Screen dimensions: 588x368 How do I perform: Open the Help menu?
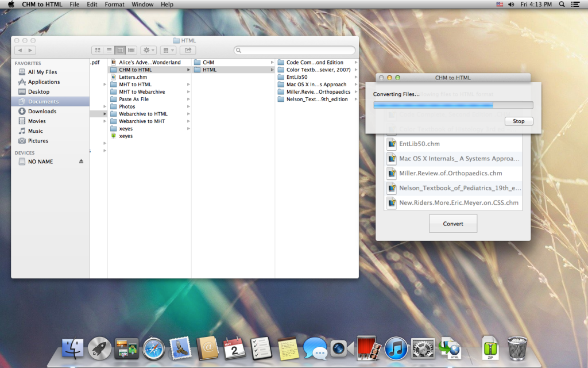167,5
